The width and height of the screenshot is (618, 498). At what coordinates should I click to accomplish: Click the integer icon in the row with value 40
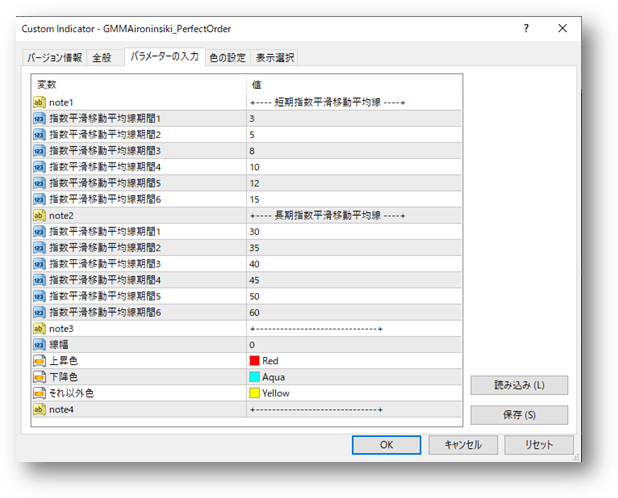click(x=39, y=264)
